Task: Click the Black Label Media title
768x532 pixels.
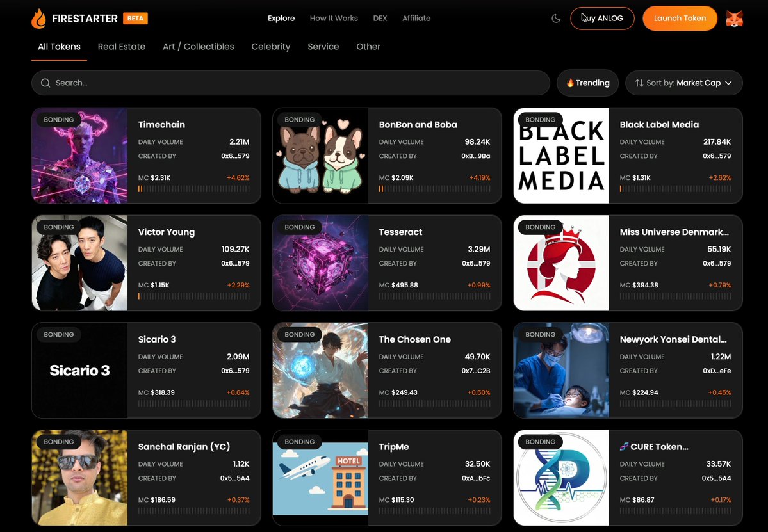Action: tap(659, 125)
